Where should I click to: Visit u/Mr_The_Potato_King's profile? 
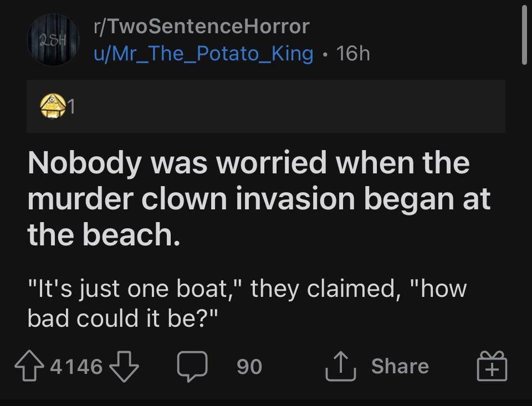click(x=203, y=54)
